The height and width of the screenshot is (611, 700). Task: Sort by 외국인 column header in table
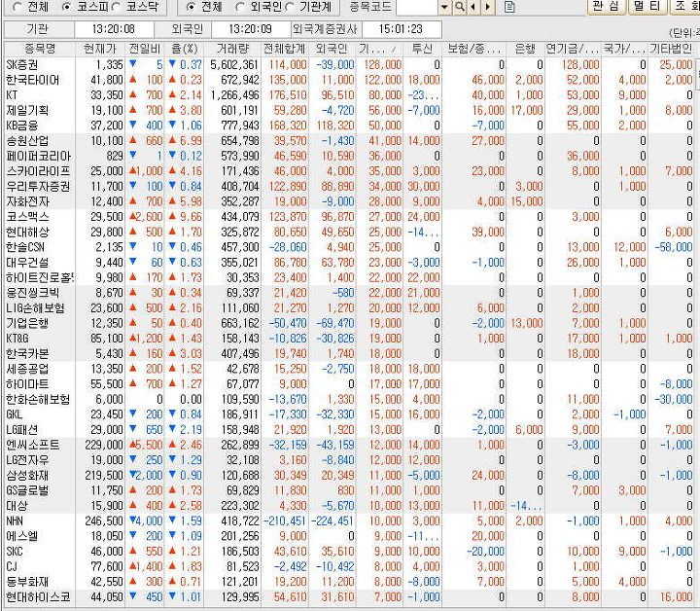(332, 49)
